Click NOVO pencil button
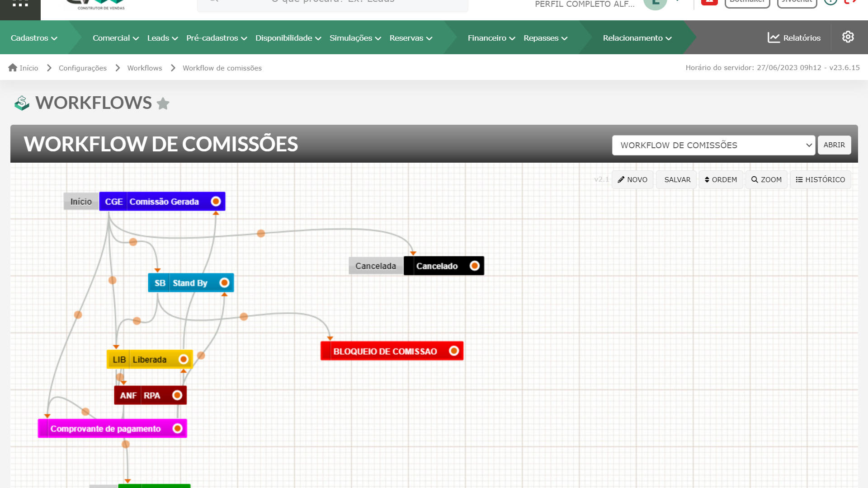Screen dimensions: 868x488 [x=632, y=180]
